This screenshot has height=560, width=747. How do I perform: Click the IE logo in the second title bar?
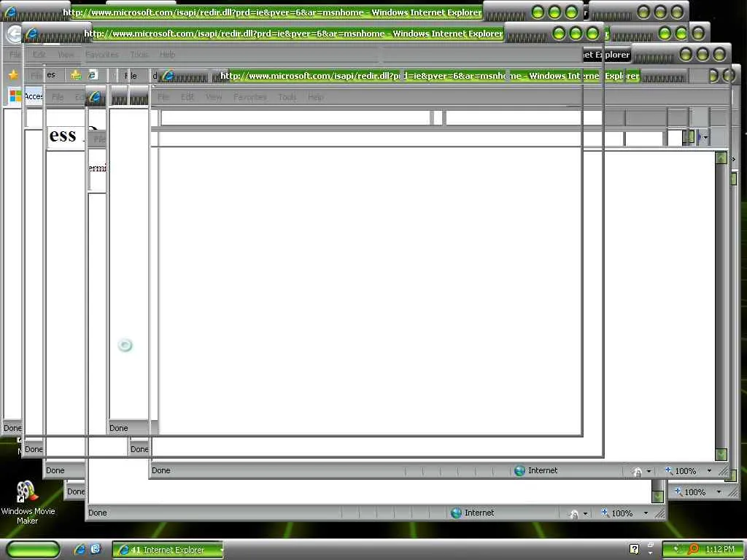pyautogui.click(x=32, y=34)
